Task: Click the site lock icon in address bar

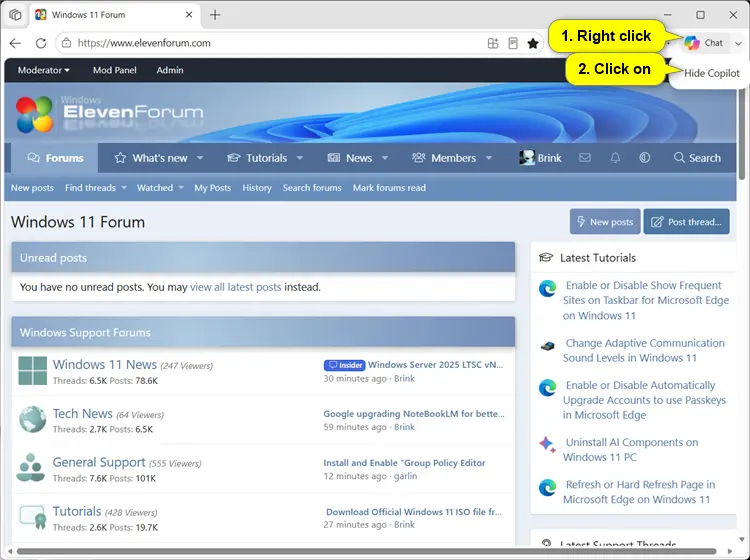Action: point(66,43)
